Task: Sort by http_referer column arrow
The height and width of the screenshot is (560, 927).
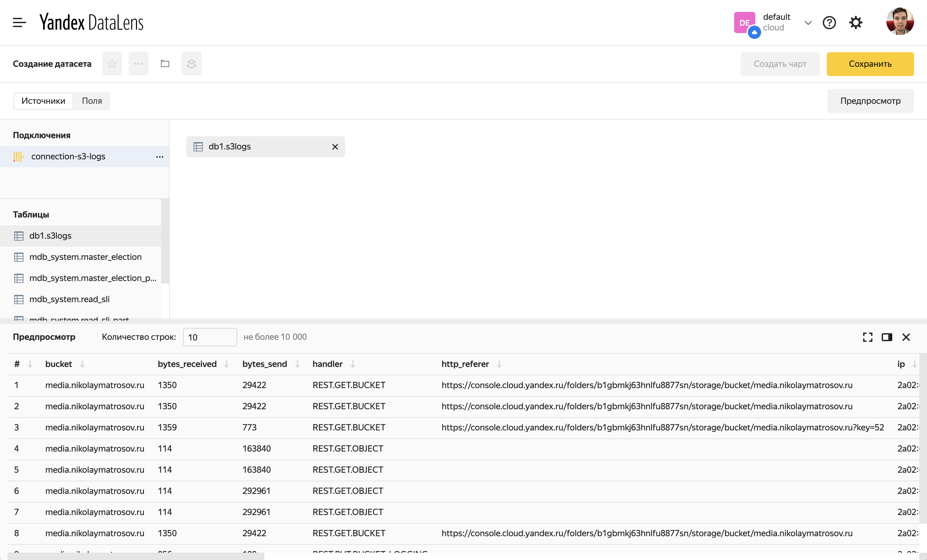Action: (499, 364)
